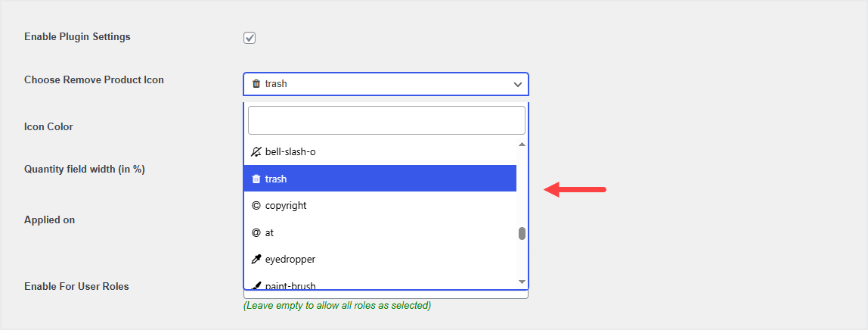Viewport: 868px width, 330px height.
Task: Pick the "eyedropper" option label
Action: click(x=290, y=260)
